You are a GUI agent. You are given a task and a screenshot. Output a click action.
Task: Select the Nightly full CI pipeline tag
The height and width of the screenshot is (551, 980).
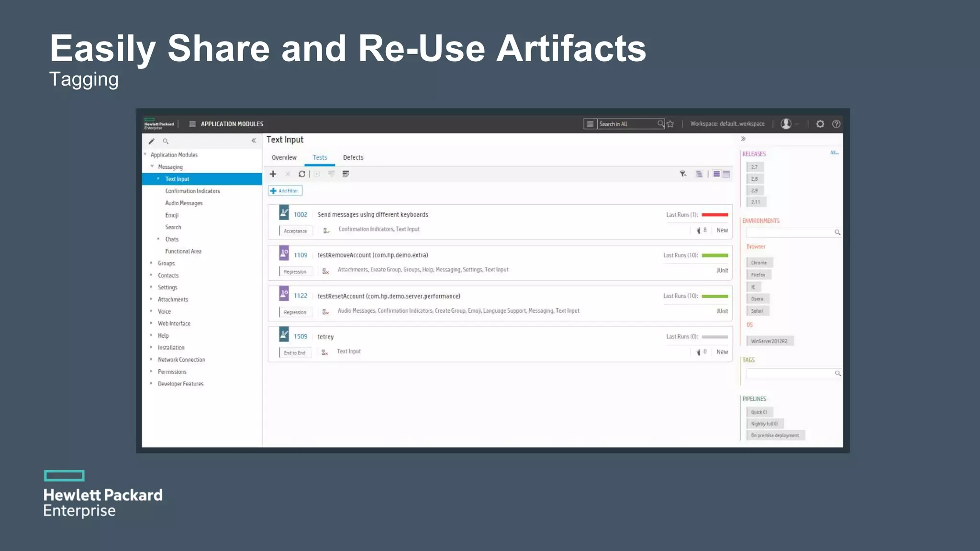coord(764,424)
